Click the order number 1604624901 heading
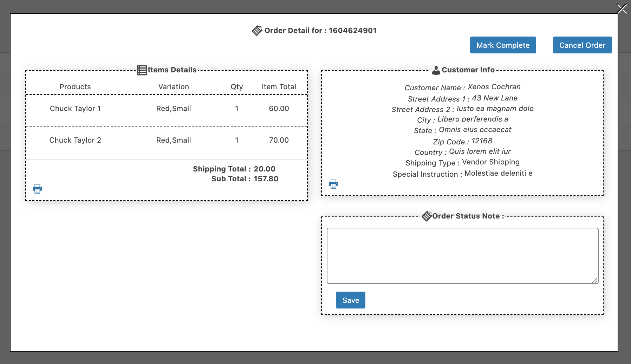The image size is (631, 364). (x=353, y=31)
